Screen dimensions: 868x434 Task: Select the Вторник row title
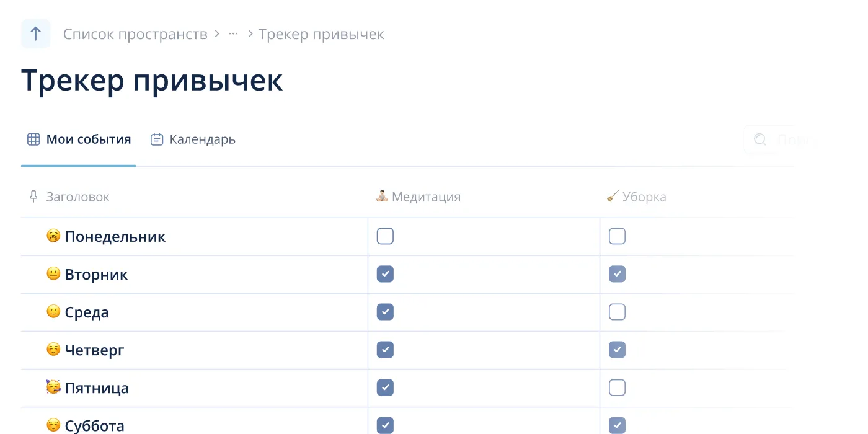[96, 275]
